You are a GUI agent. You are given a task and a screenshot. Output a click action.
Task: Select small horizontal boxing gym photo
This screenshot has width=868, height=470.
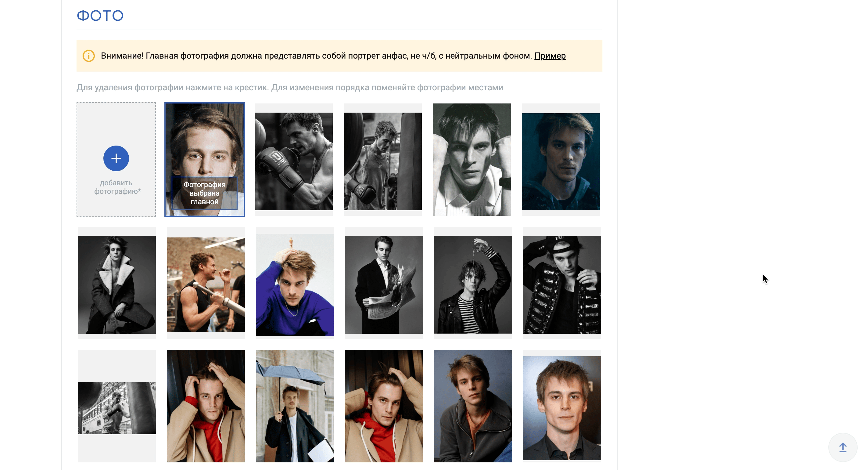[x=117, y=408]
